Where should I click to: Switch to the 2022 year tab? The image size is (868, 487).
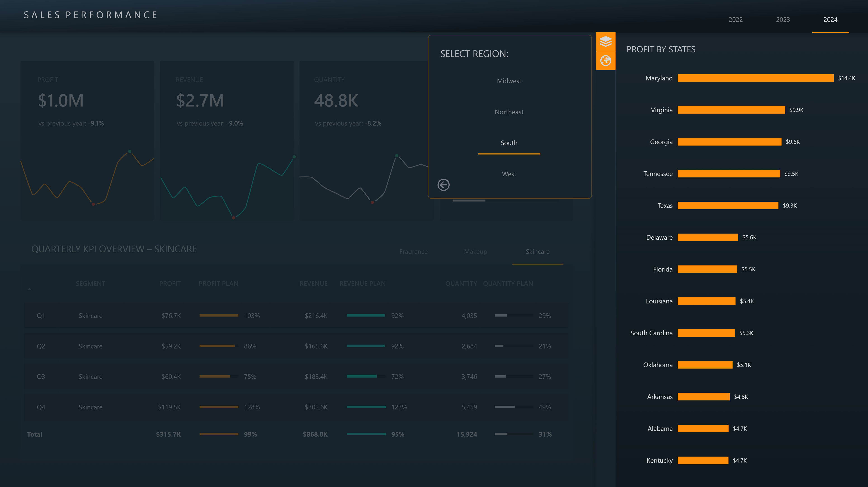[735, 19]
